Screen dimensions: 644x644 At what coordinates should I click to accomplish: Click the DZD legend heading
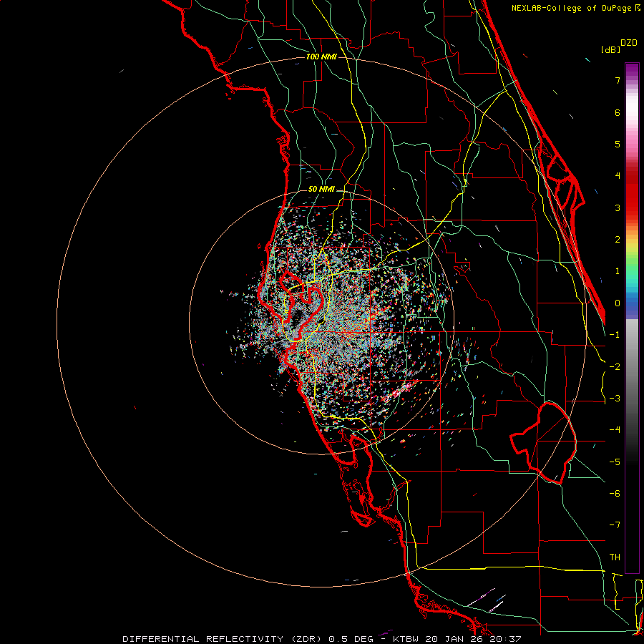click(629, 43)
